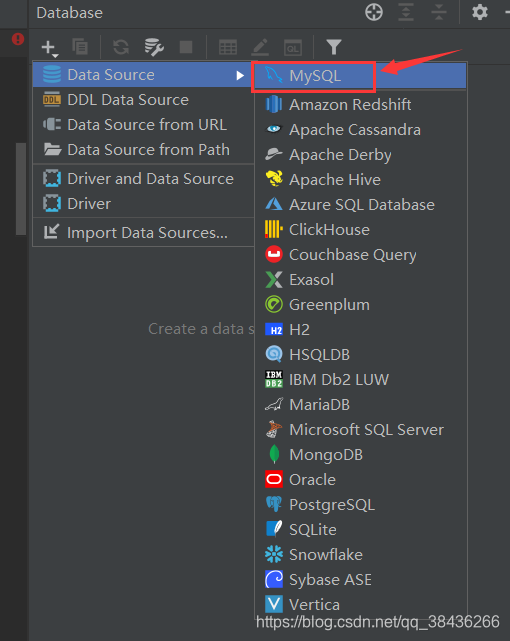The height and width of the screenshot is (641, 510).
Task: Select Apache Cassandra data source
Action: (x=360, y=130)
